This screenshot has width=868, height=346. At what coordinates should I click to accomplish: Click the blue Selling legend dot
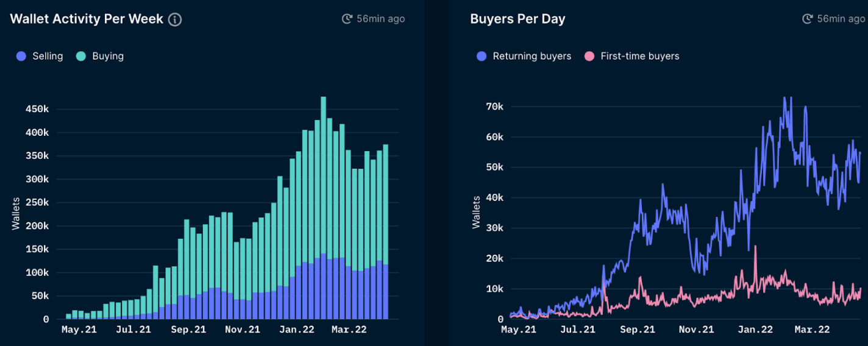point(22,56)
